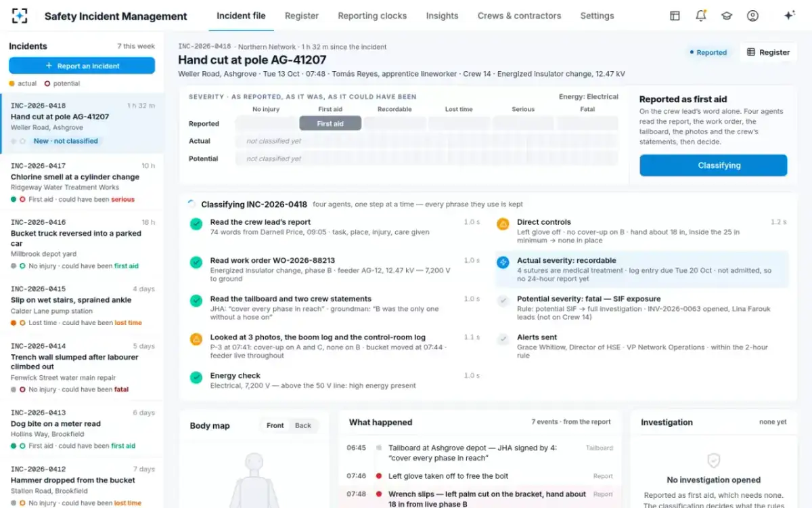The image size is (812, 508).
Task: Click the spinner icon beside Classifying INC-2026-0418
Action: click(x=192, y=204)
